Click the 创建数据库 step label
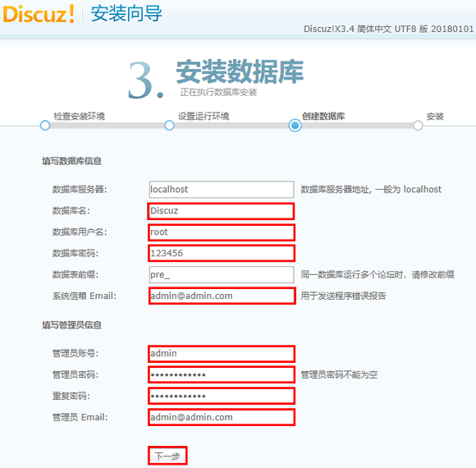The height and width of the screenshot is (468, 476). pyautogui.click(x=323, y=117)
